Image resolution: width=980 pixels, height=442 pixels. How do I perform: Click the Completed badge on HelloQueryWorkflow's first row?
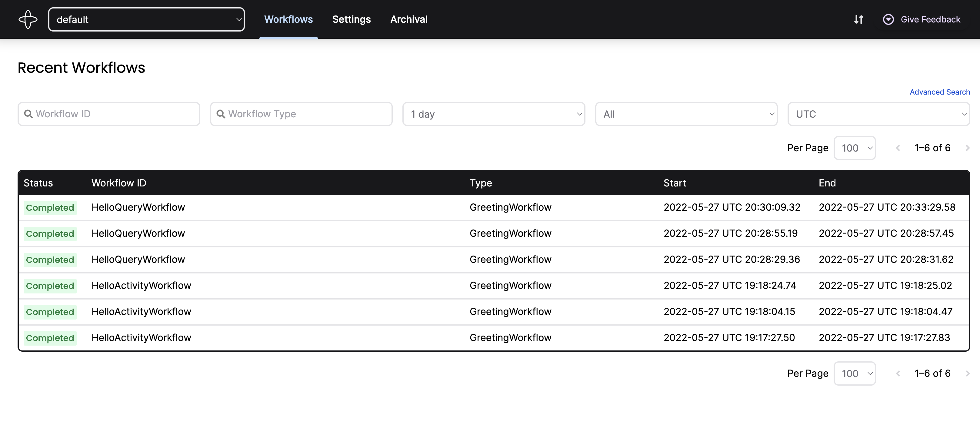(50, 207)
